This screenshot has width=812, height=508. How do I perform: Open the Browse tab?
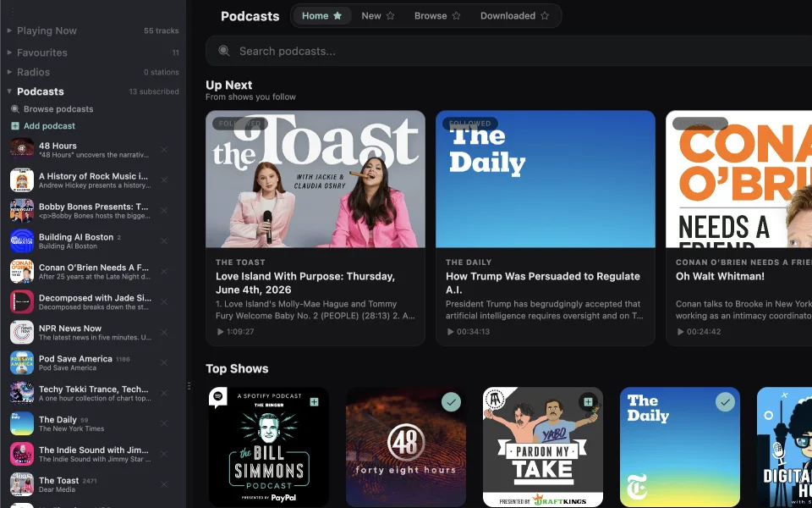(437, 15)
